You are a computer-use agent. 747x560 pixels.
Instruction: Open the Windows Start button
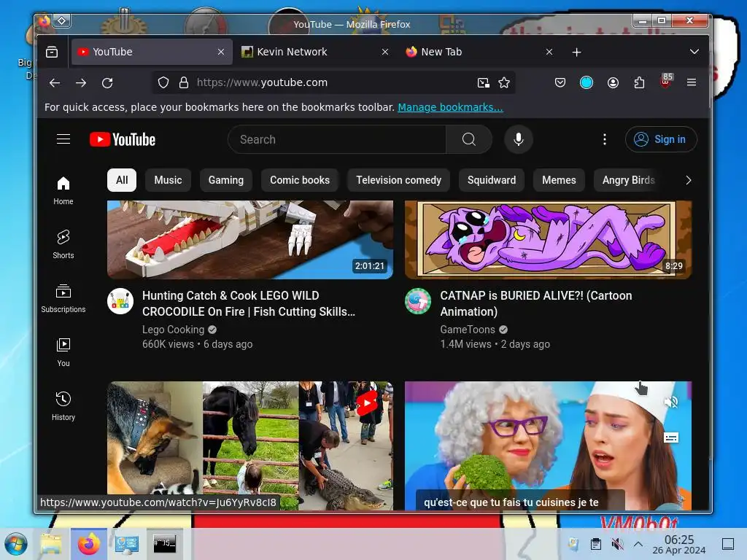(16, 544)
